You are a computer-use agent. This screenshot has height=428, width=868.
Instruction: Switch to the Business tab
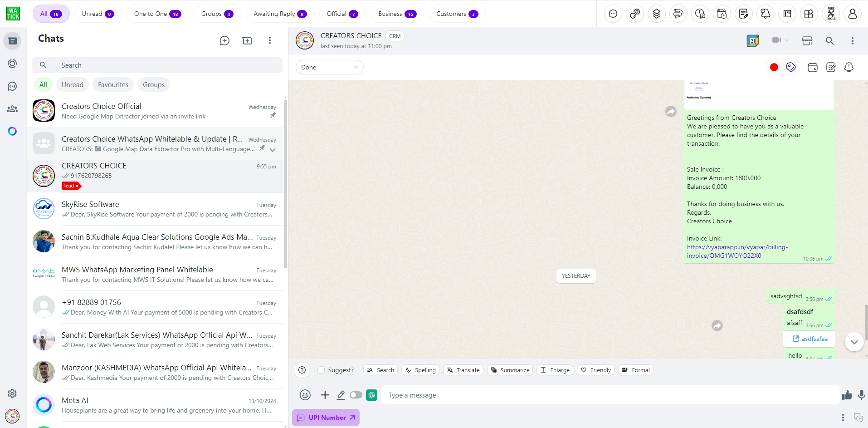[397, 14]
